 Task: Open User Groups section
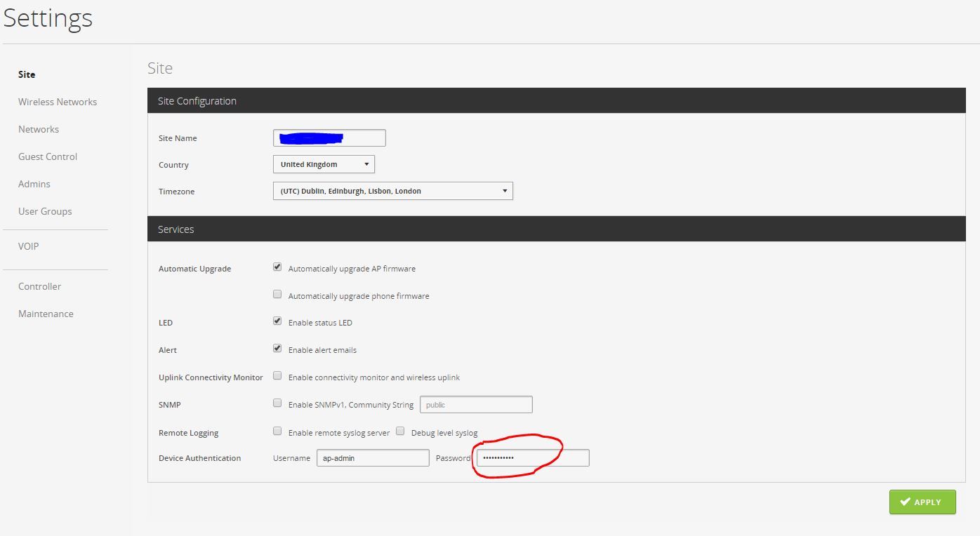(45, 211)
